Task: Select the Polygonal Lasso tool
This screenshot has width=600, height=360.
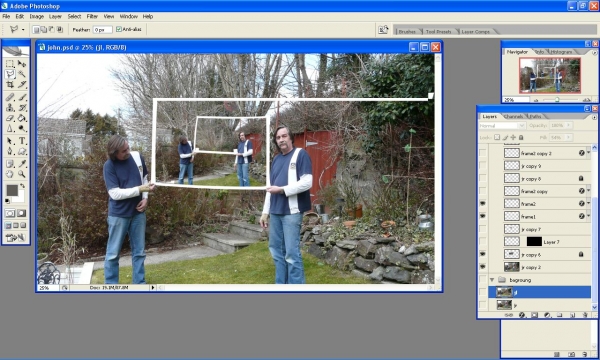Action: point(10,74)
